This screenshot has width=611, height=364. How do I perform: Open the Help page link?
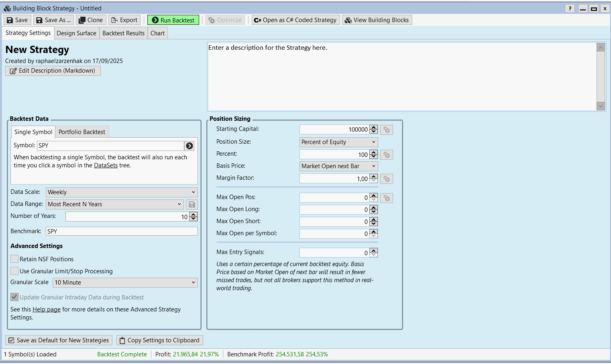47,309
